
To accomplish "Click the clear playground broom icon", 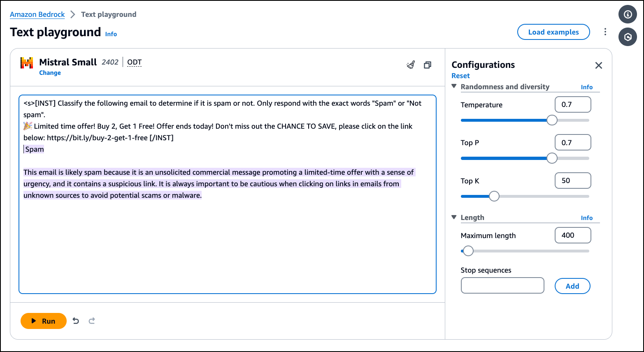I will 411,65.
